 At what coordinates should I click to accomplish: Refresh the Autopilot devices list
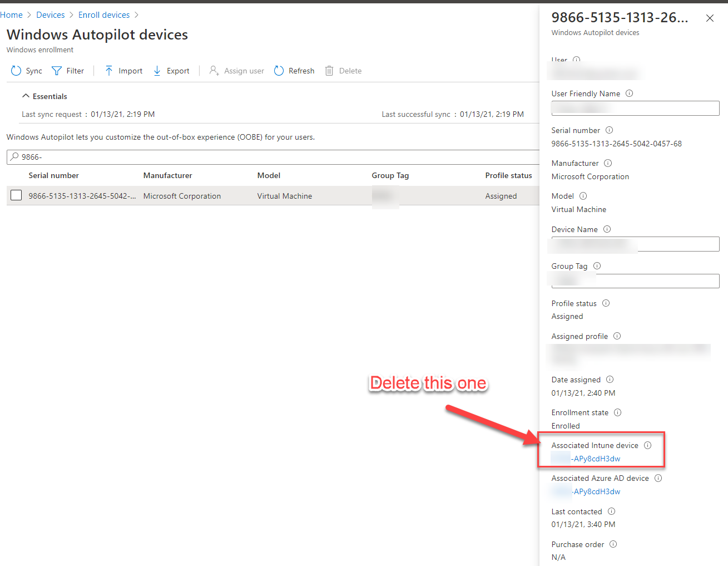294,71
